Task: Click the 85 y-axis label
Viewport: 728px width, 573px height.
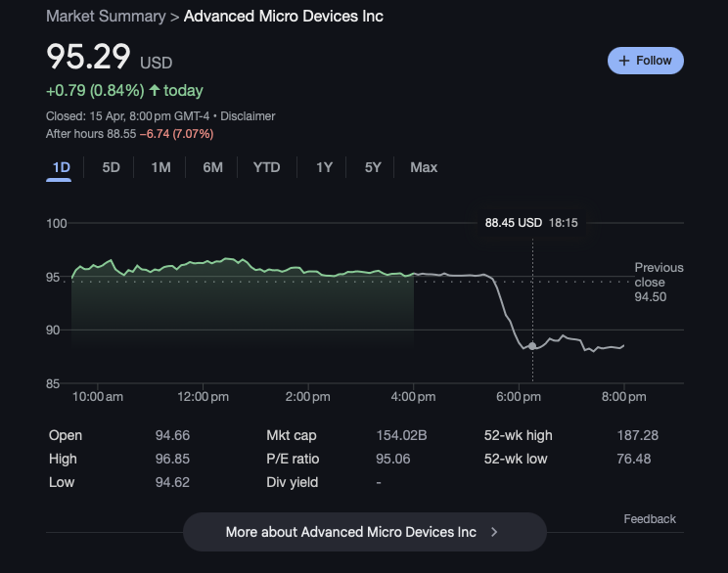Action: click(x=53, y=383)
